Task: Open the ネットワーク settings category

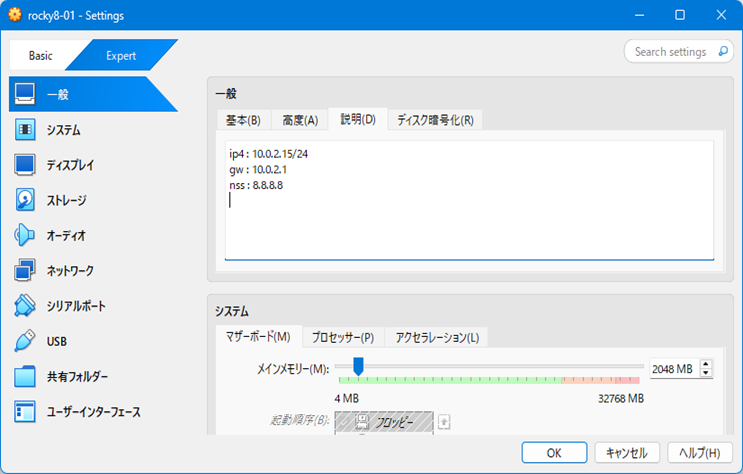Action: click(94, 271)
